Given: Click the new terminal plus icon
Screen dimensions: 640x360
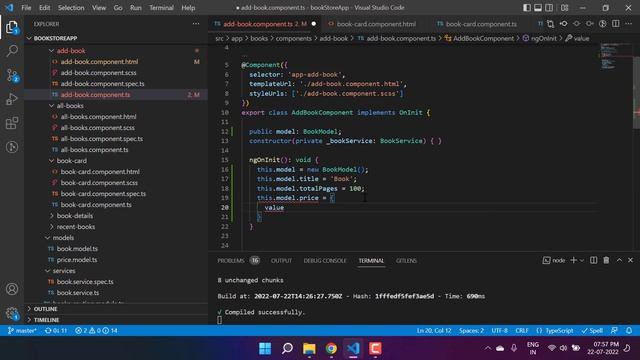Looking at the screenshot, I should [573, 260].
